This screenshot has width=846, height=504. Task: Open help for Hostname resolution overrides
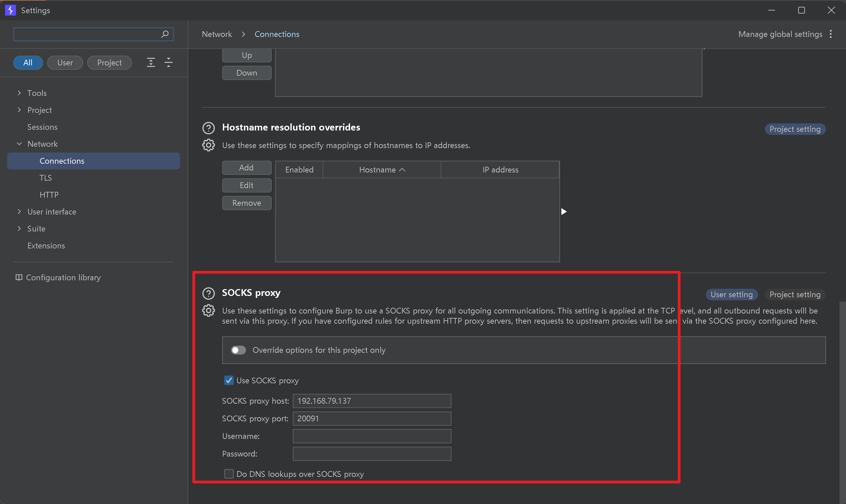[x=208, y=128]
